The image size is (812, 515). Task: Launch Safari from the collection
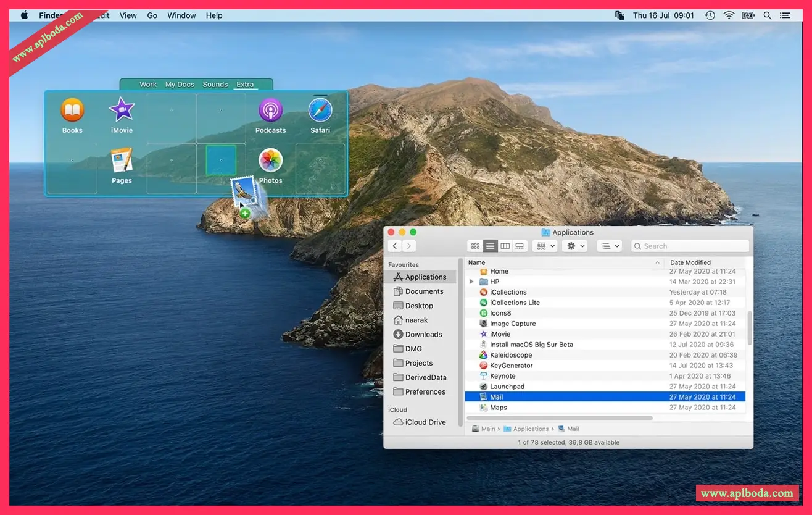click(320, 111)
